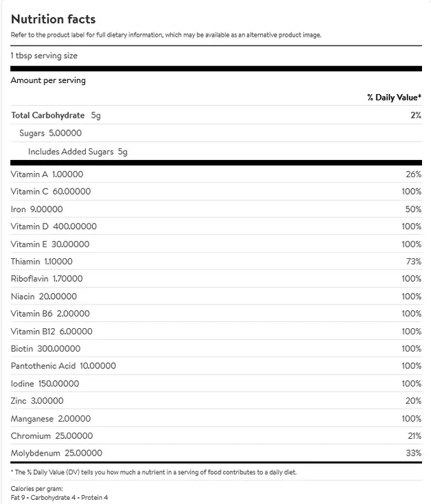Image resolution: width=431 pixels, height=504 pixels.
Task: Select the Vitamin B12 6.00000 entry
Action: click(x=52, y=332)
